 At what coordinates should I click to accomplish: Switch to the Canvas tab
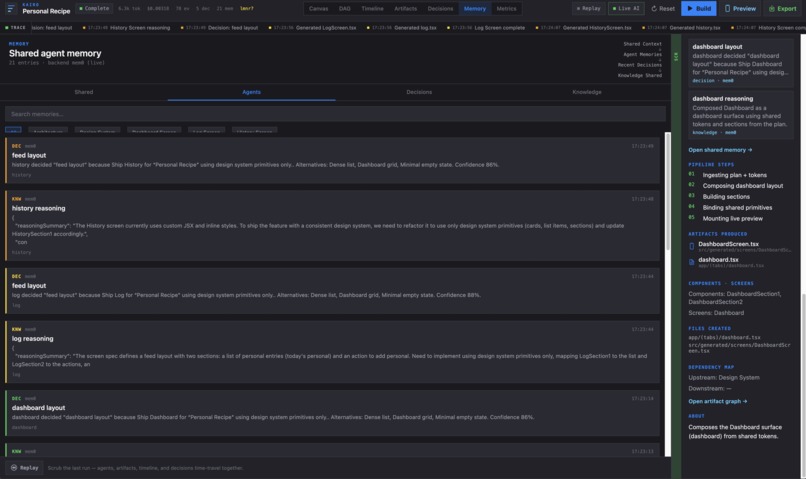[x=318, y=8]
